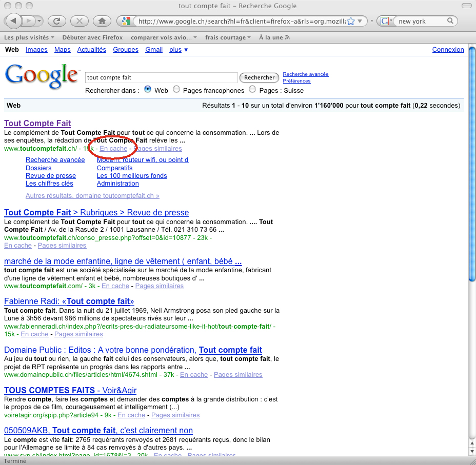Click the browser Forward arrow button
This screenshot has height=465, width=476.
click(x=29, y=21)
